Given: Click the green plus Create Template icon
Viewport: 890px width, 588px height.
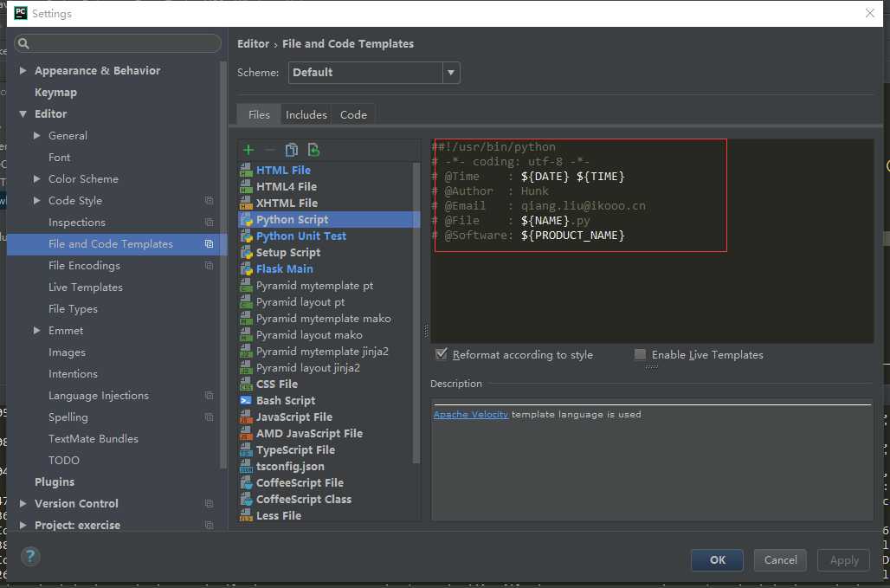Looking at the screenshot, I should tap(248, 150).
